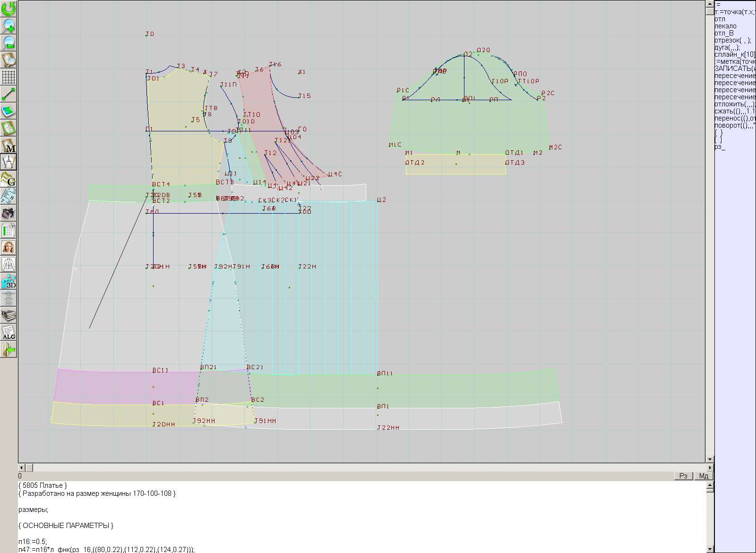Click the woman's face portrait icon
756x553 pixels.
click(x=9, y=247)
